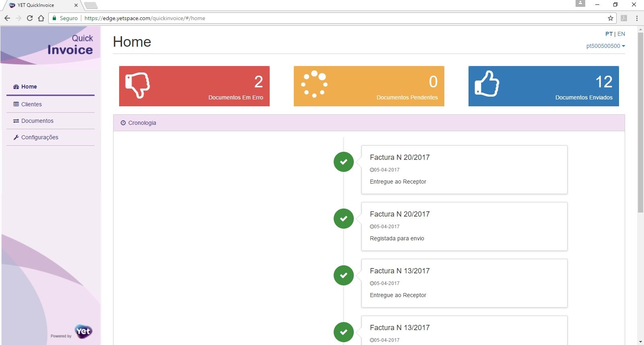Reload the page using the browser refresh icon
Screen dimensions: 644x345
[30, 18]
